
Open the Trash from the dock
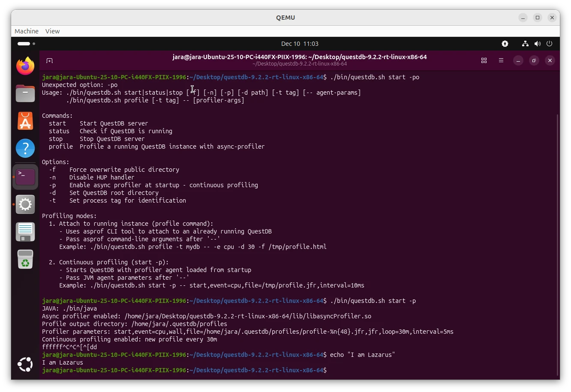pos(25,259)
